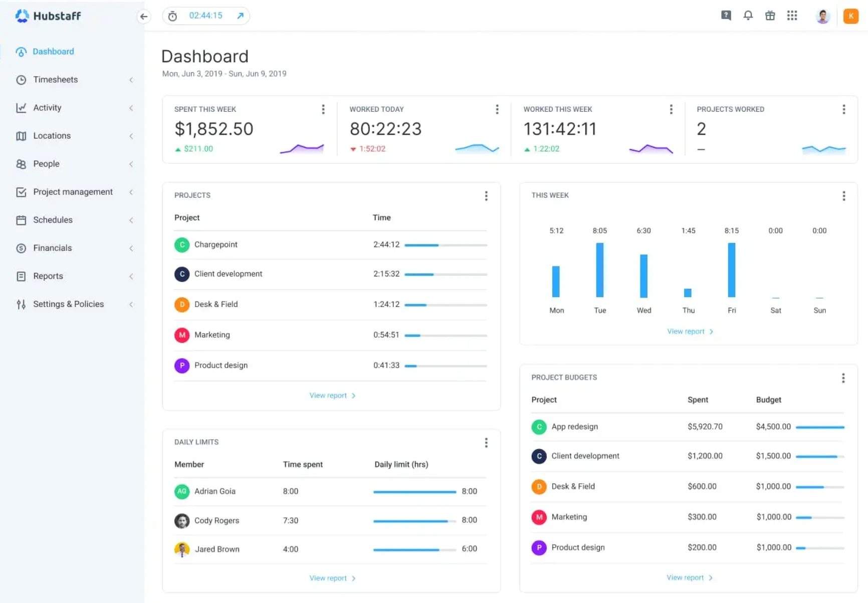Select the Financials sidebar icon
The height and width of the screenshot is (603, 868).
click(x=21, y=248)
